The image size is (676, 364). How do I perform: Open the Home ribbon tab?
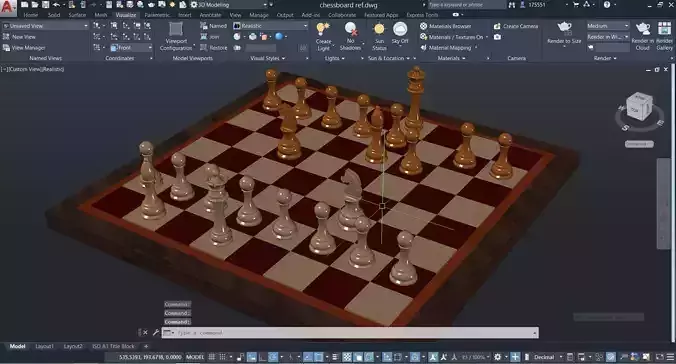coord(31,15)
